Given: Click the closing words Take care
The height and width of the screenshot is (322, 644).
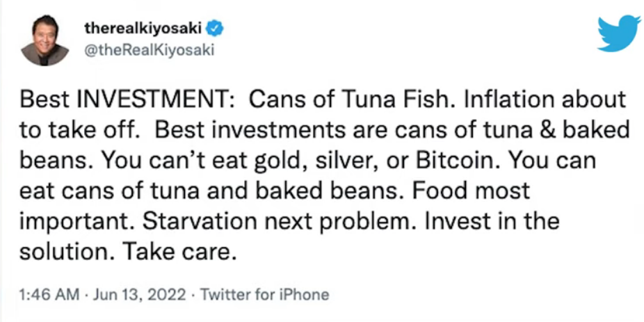Looking at the screenshot, I should [181, 252].
